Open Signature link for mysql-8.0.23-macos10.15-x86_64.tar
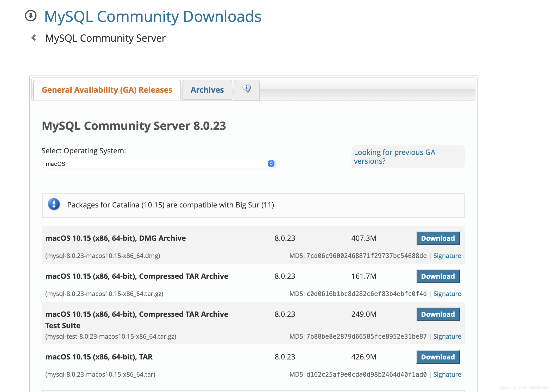This screenshot has width=552, height=392. coord(447,374)
